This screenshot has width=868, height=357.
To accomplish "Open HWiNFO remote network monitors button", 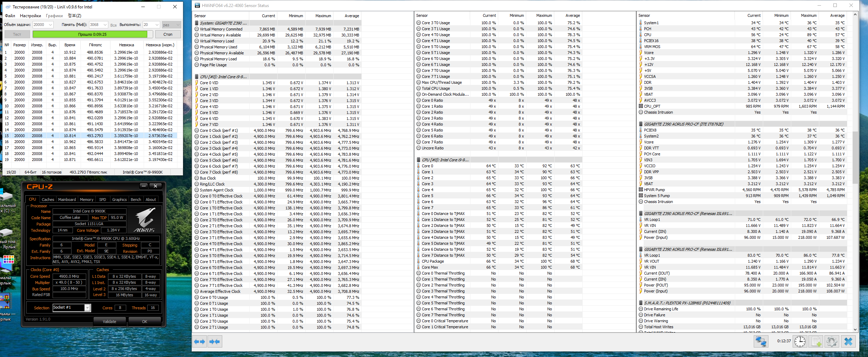I will 761,342.
